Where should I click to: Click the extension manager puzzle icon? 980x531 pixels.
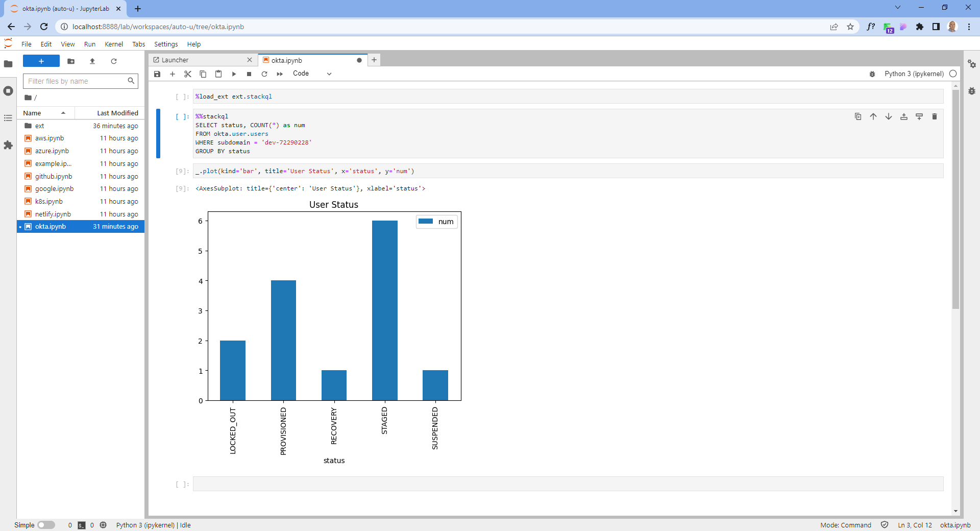[x=8, y=146]
